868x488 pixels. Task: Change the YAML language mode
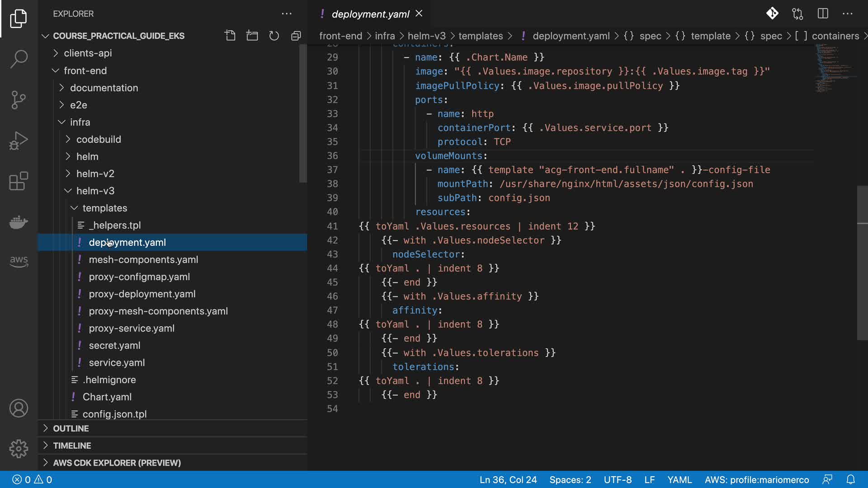[x=679, y=479]
